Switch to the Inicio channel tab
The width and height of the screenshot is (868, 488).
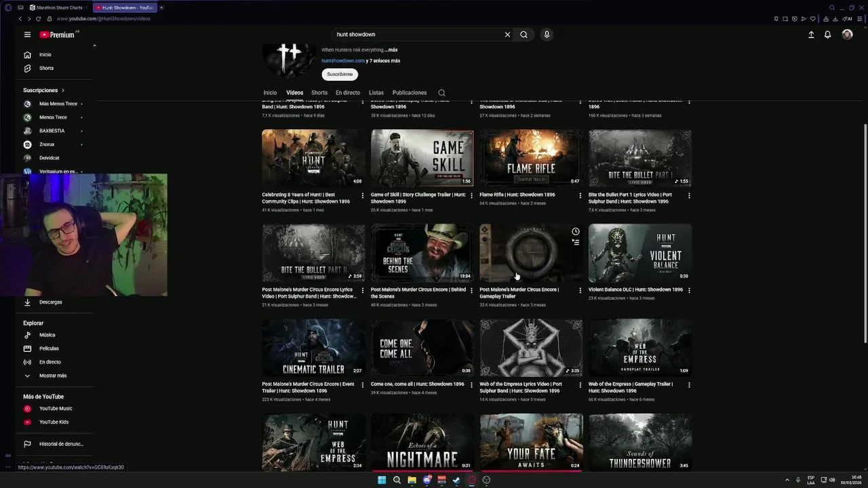[x=270, y=93]
